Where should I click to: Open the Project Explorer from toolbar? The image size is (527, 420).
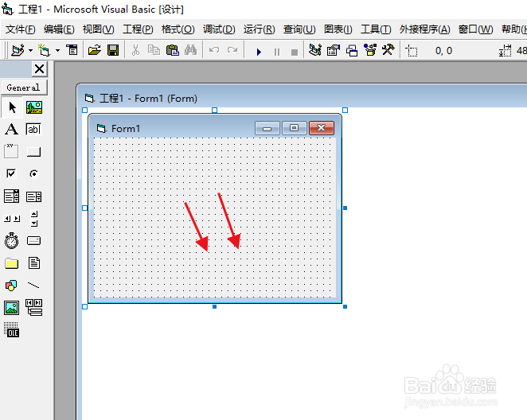point(315,51)
